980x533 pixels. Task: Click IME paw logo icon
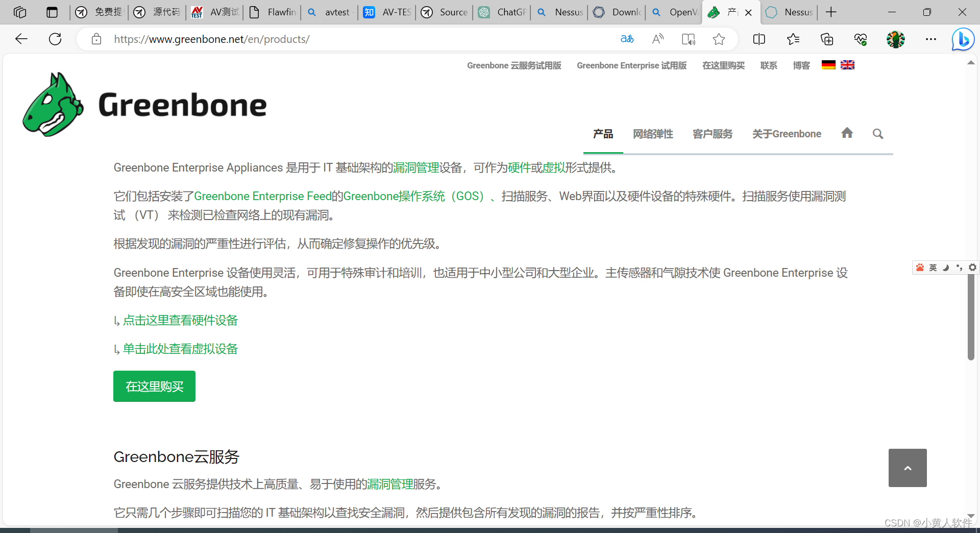920,268
